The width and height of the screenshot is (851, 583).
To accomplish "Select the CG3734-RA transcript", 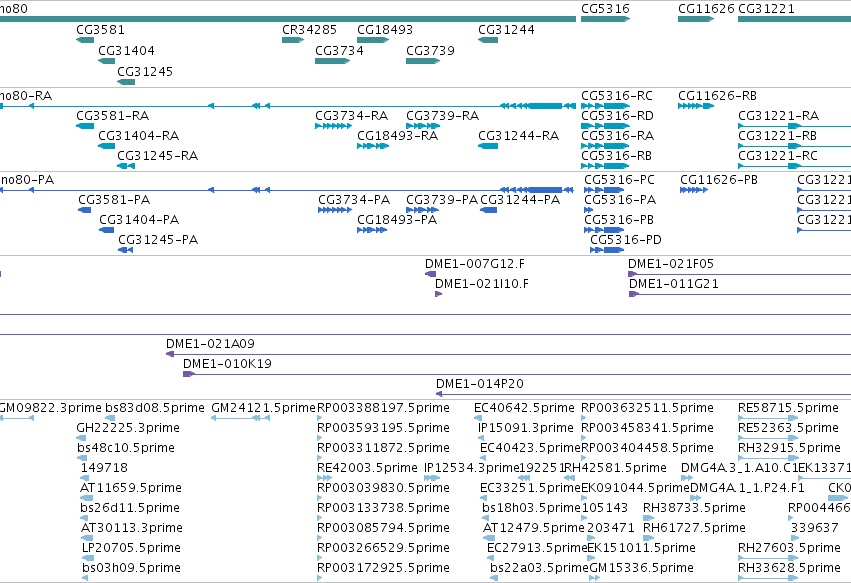I will [x=333, y=126].
